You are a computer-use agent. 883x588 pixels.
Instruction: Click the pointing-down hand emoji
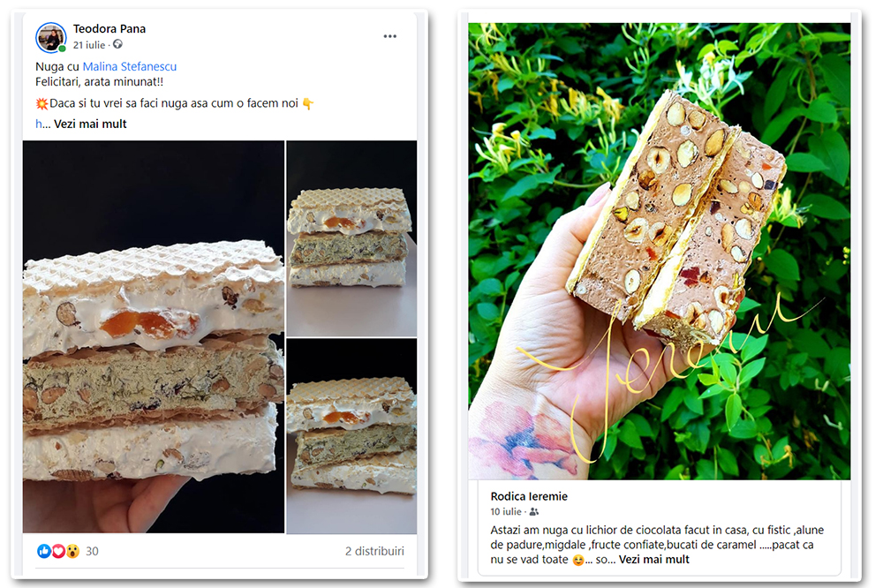click(x=307, y=103)
